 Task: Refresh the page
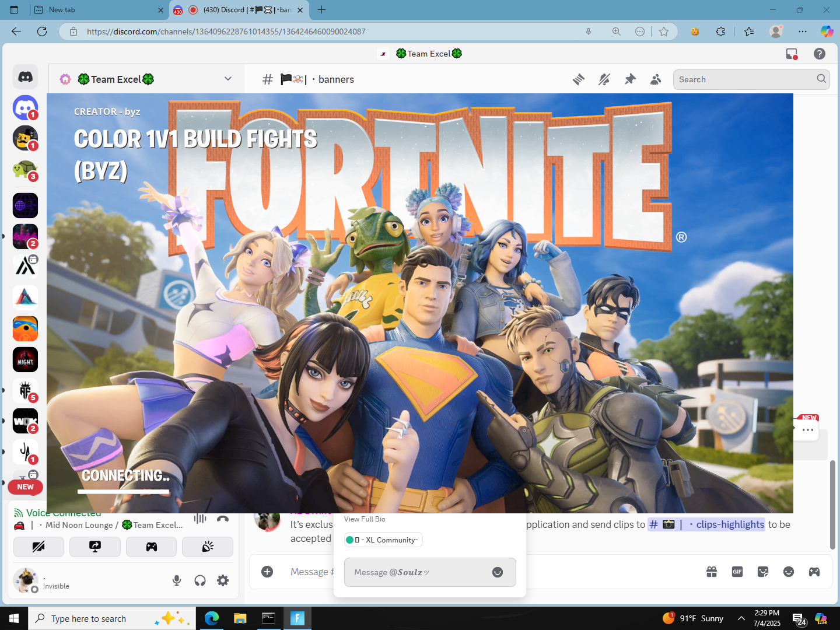[42, 32]
